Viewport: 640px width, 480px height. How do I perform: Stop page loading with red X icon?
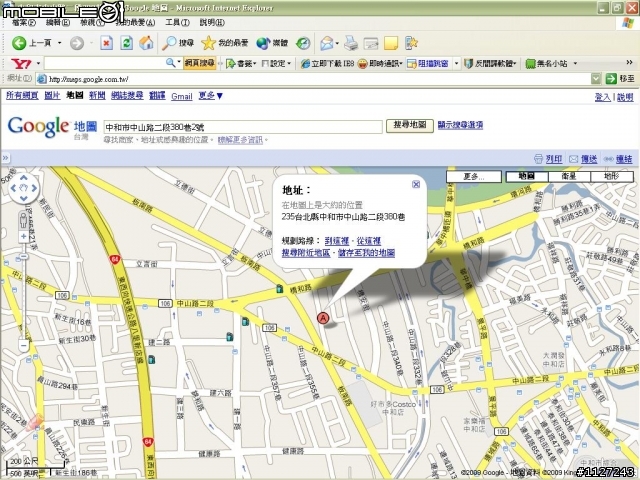pos(107,43)
